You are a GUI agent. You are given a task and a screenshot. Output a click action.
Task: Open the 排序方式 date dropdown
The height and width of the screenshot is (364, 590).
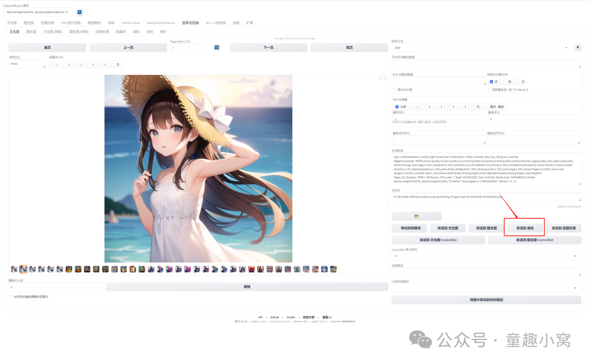click(482, 48)
